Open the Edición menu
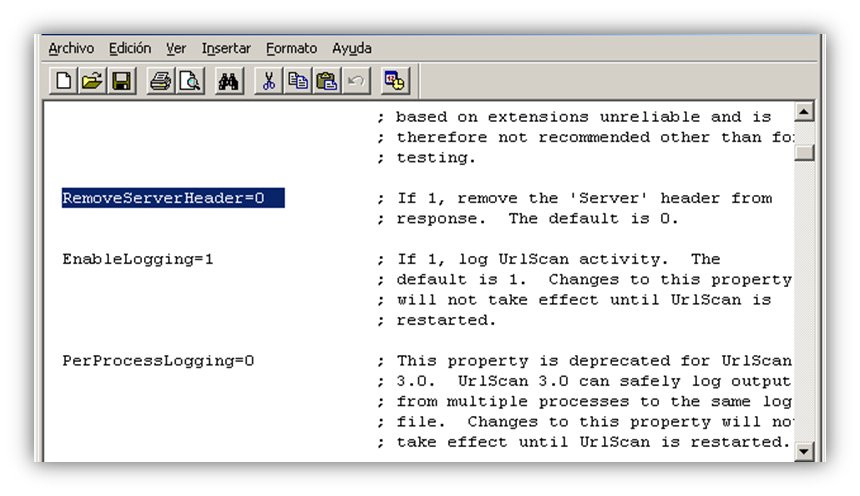 tap(129, 48)
